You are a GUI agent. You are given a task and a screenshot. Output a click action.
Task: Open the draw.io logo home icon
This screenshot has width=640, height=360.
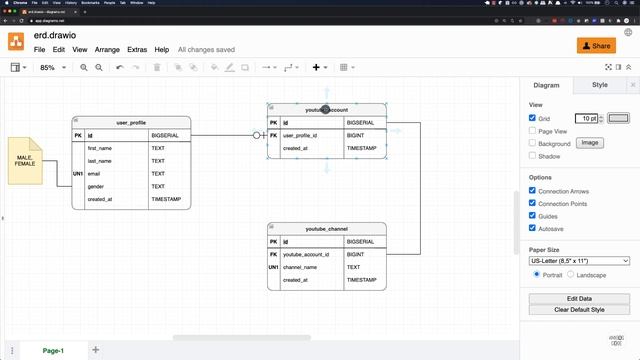(16, 42)
